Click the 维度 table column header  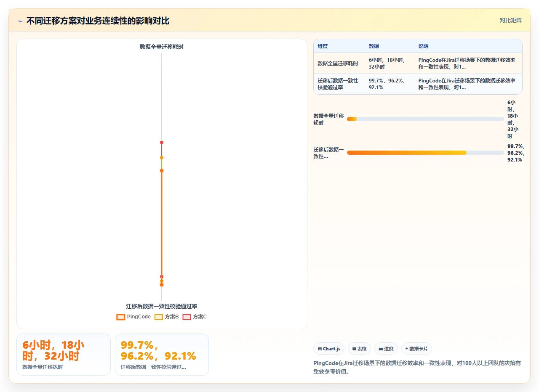point(323,46)
